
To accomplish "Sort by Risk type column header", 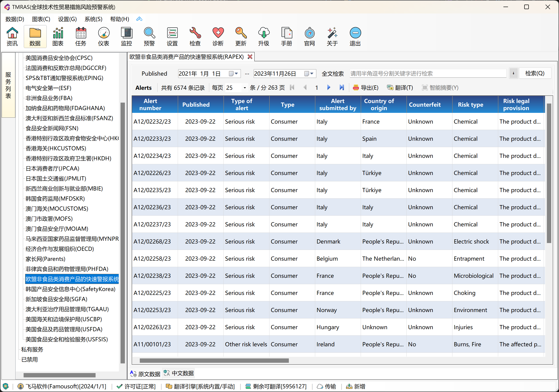I will [475, 104].
